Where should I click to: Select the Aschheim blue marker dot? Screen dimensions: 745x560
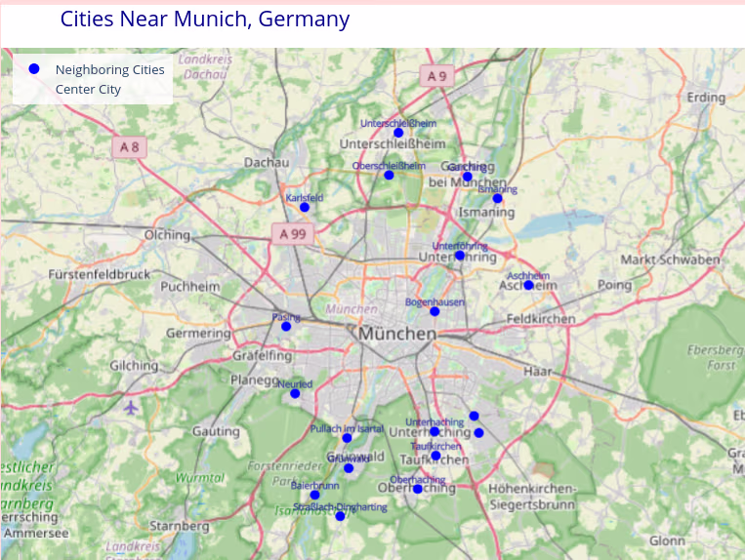[x=528, y=285]
